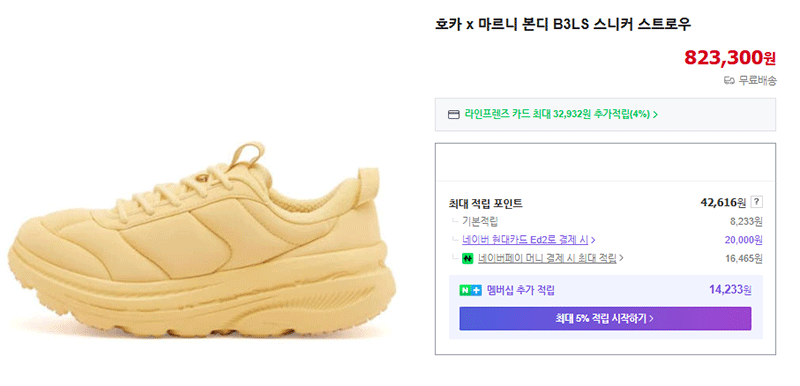Click the purple 14,233원 membership amount

tap(730, 290)
